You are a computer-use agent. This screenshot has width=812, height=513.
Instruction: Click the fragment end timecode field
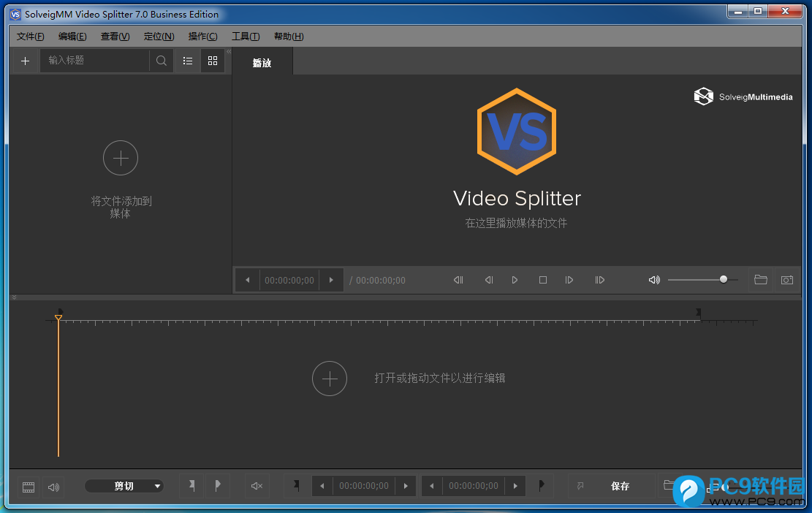point(474,486)
